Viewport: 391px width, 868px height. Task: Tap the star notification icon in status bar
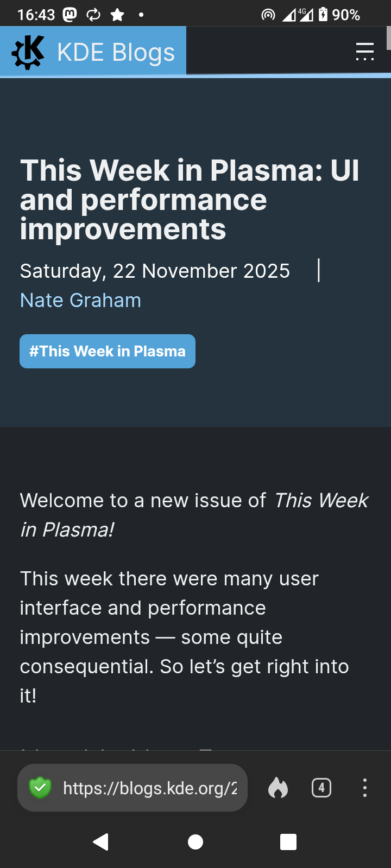[x=117, y=15]
